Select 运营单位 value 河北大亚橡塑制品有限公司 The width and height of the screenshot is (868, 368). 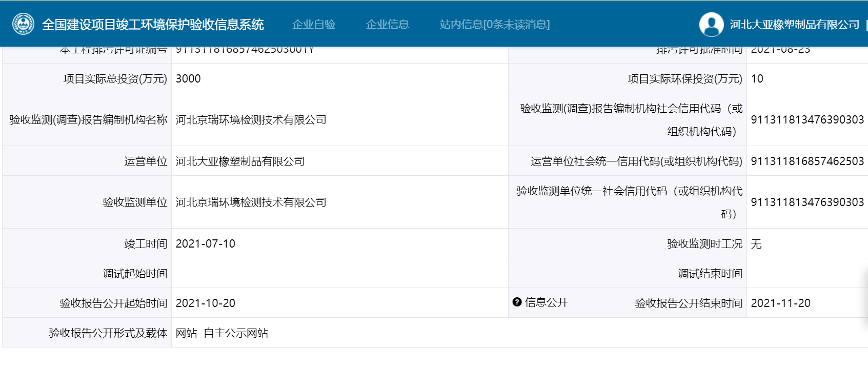pyautogui.click(x=240, y=161)
